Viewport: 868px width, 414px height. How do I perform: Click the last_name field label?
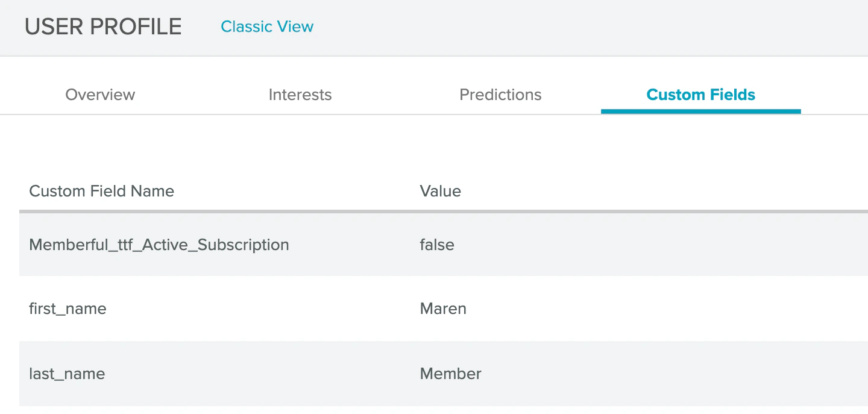coord(67,374)
